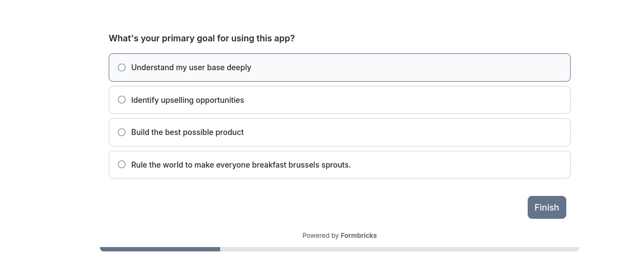This screenshot has height=271, width=644.
Task: Click the label text 'Identify upselling opportunities'
Action: [x=187, y=100]
